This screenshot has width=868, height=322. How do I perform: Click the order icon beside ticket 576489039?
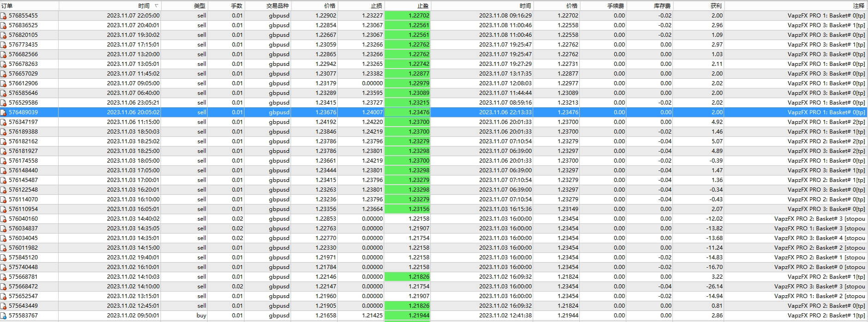[4, 112]
